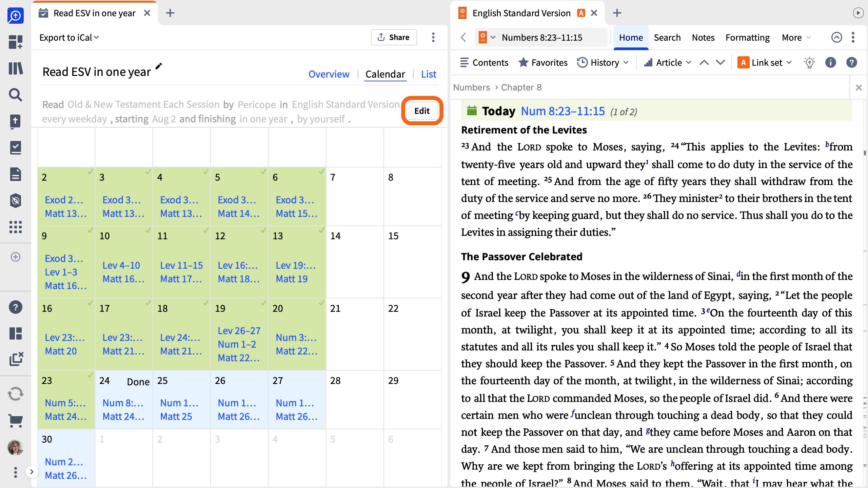Open the Article navigation dropdown
The width and height of the screenshot is (868, 488).
pos(668,63)
